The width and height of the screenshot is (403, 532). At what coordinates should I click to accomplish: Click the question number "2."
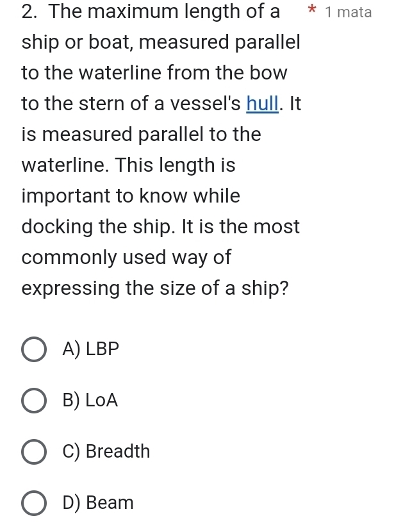pyautogui.click(x=31, y=12)
